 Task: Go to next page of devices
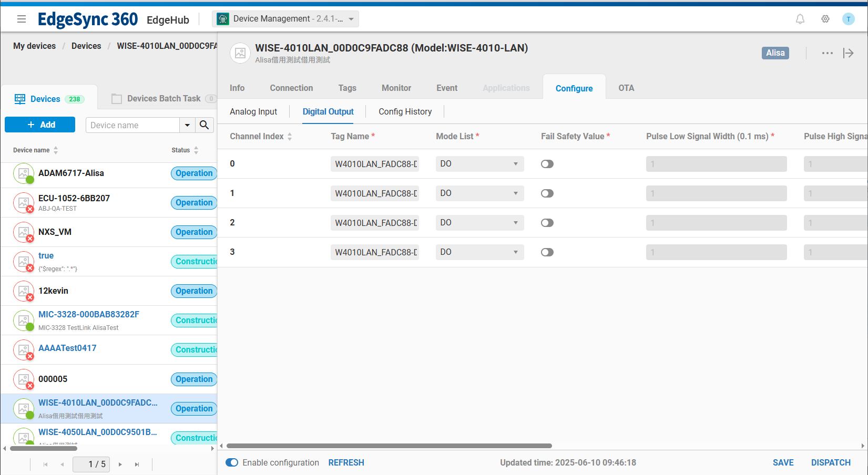point(120,464)
